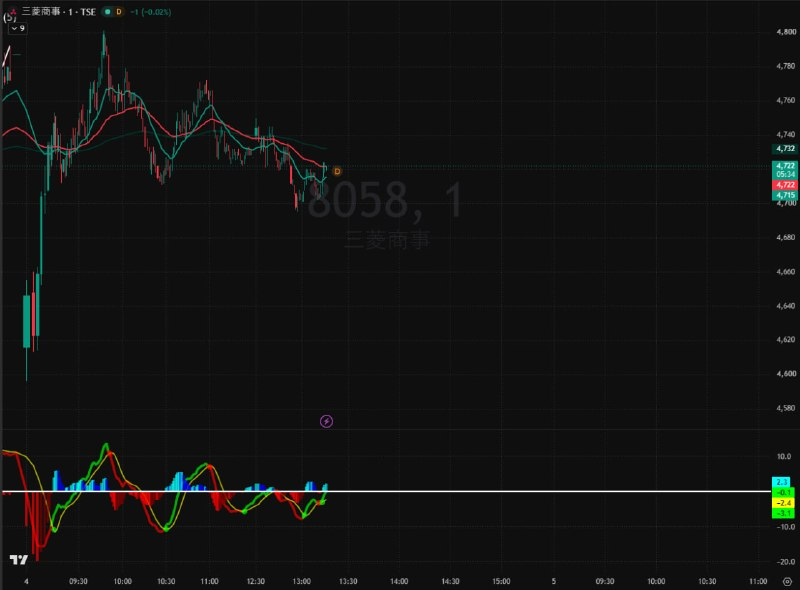Image resolution: width=800 pixels, height=590 pixels.
Task: Click the green -3.1 indicator value label
Action: tap(783, 513)
